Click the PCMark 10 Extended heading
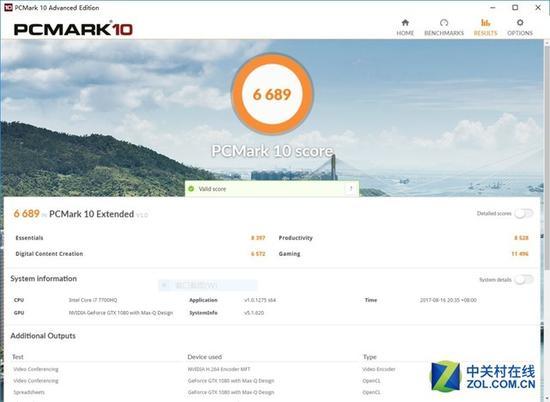 pyautogui.click(x=92, y=214)
